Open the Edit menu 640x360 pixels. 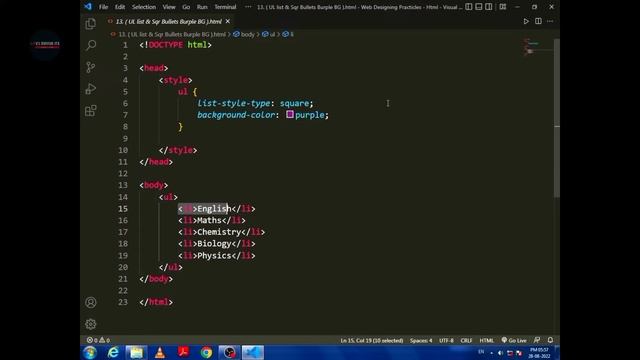click(120, 7)
